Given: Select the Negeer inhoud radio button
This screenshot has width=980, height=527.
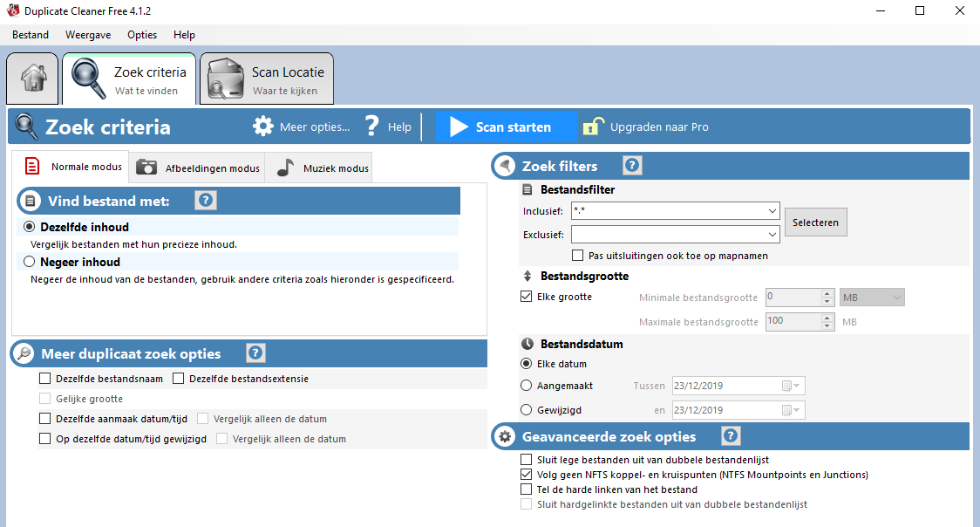Looking at the screenshot, I should point(30,262).
